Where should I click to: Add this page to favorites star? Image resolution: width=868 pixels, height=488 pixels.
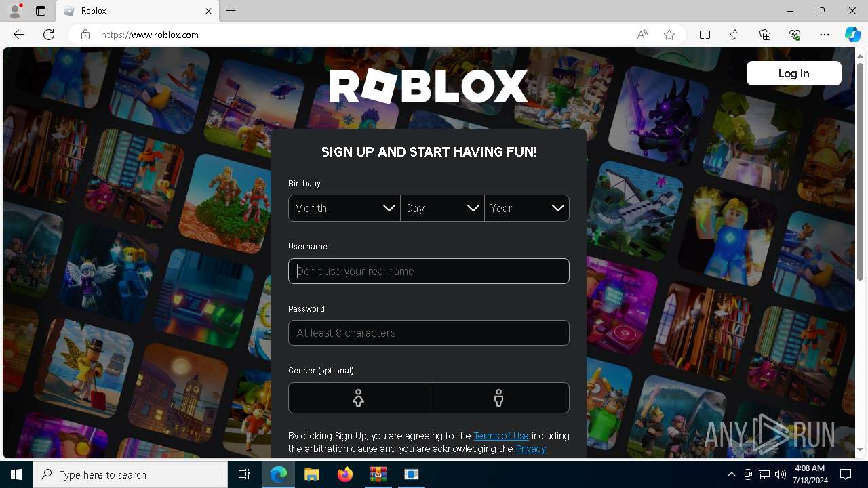point(669,35)
